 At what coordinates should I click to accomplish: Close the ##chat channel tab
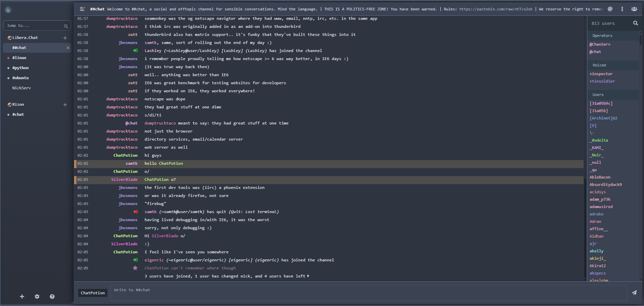click(x=68, y=48)
